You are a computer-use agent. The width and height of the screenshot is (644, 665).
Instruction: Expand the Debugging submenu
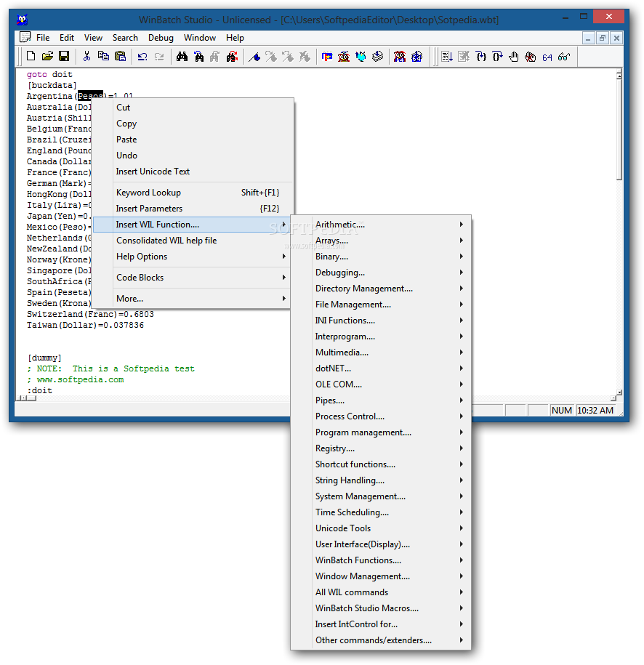click(x=381, y=273)
